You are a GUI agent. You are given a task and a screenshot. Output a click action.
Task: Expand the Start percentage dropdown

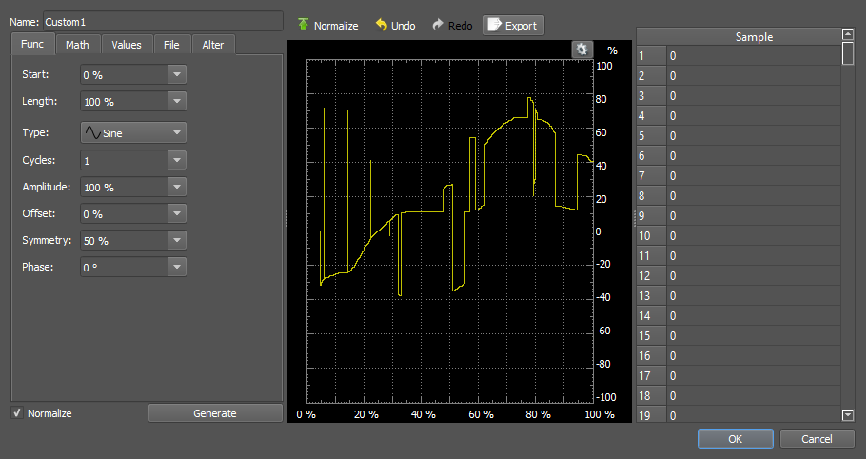(177, 74)
